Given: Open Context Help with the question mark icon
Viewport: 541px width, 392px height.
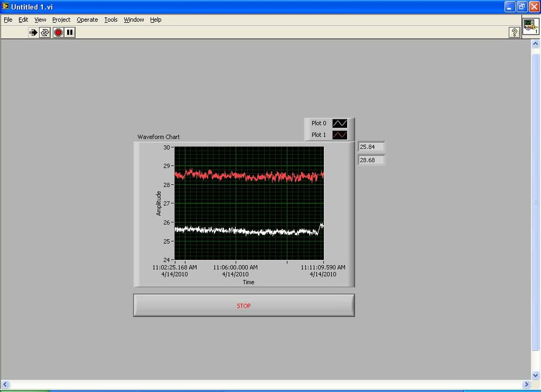Looking at the screenshot, I should [x=514, y=32].
